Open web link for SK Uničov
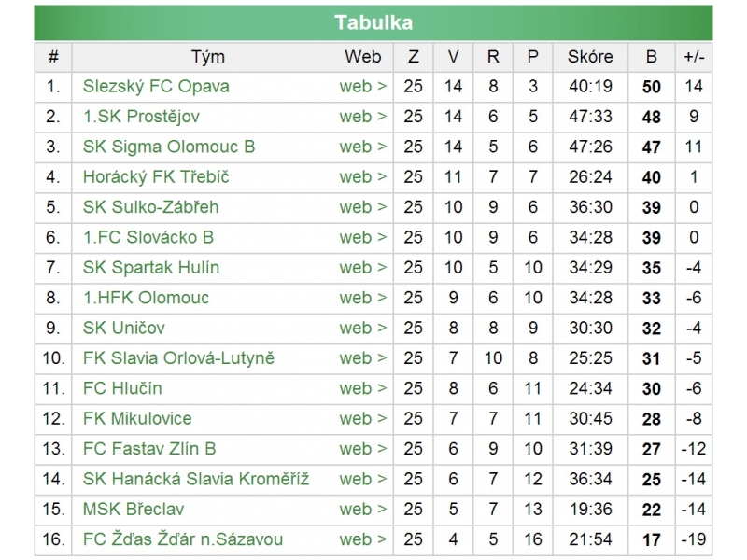This screenshot has height=560, width=747. click(362, 328)
